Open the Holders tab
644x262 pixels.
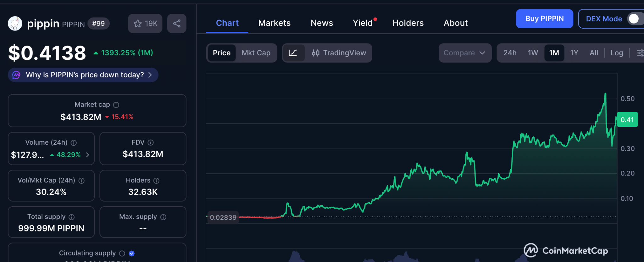[x=408, y=23]
